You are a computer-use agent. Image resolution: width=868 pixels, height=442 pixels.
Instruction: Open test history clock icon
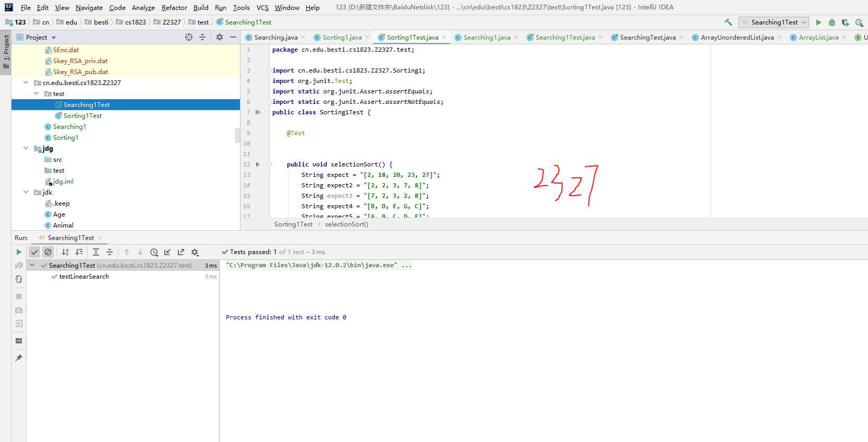tap(154, 252)
